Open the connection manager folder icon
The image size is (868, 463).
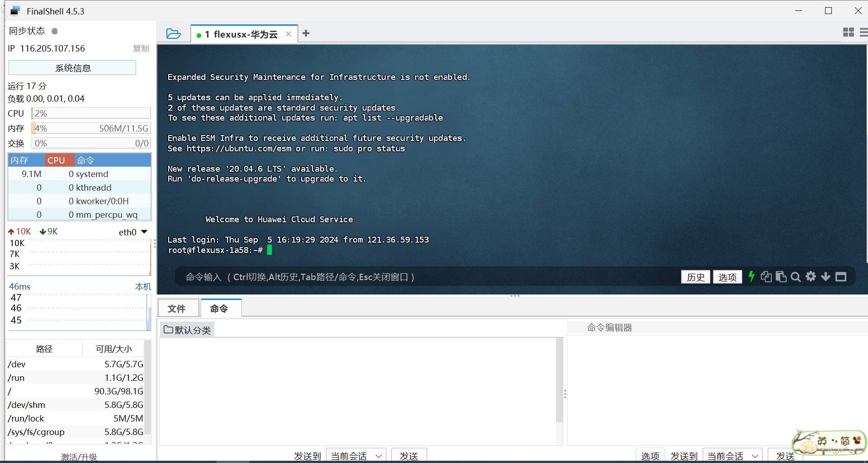(174, 34)
